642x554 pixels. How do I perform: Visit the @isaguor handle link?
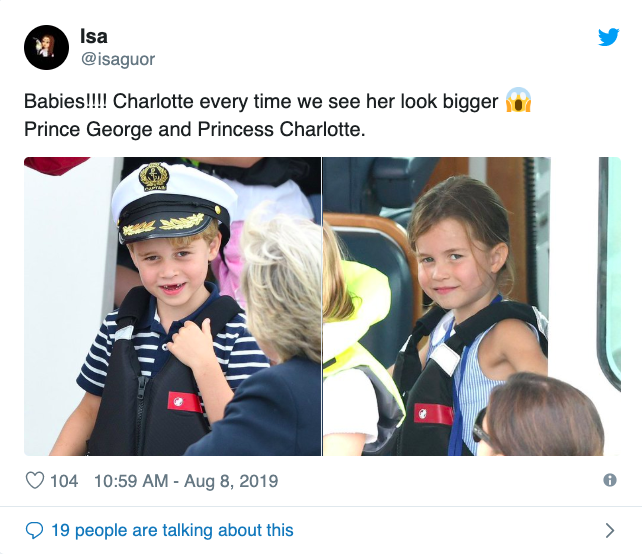(x=118, y=59)
